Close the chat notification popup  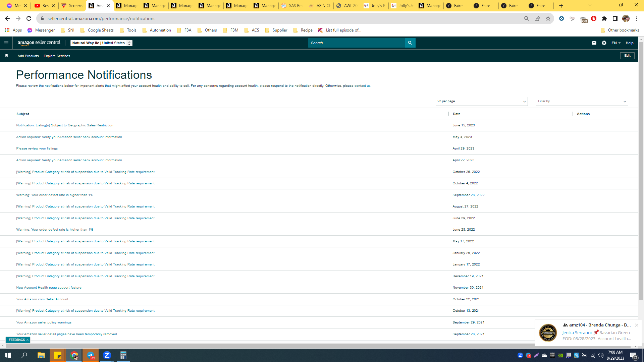click(636, 325)
